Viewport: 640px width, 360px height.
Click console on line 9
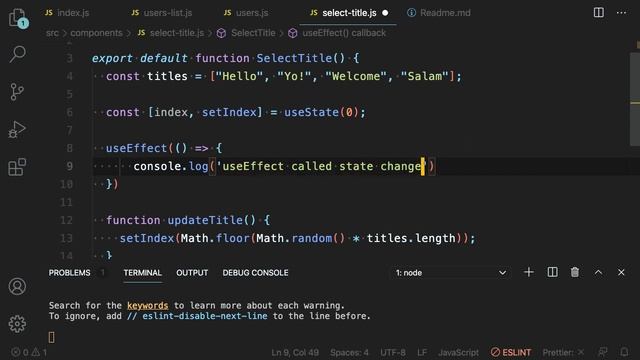click(157, 166)
